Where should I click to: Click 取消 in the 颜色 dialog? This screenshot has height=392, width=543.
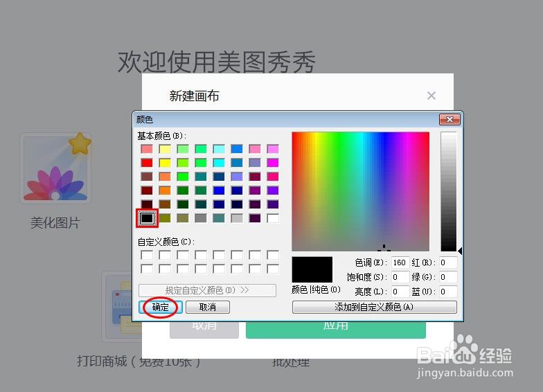point(208,308)
